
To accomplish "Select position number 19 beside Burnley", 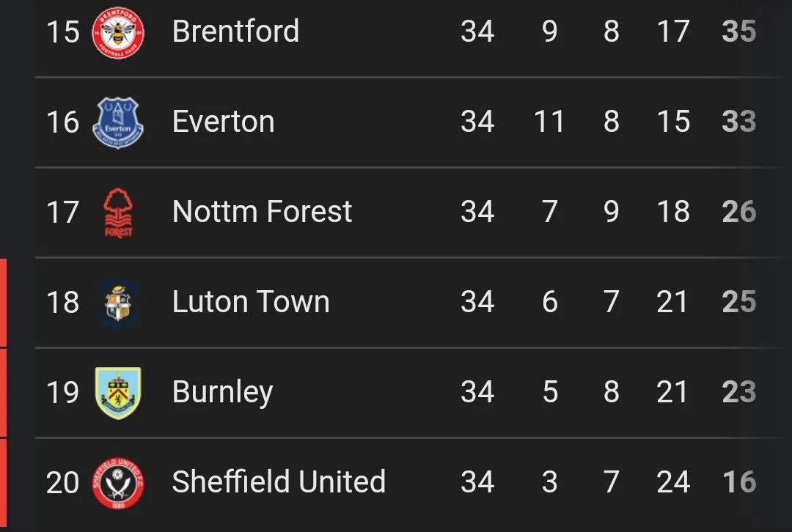I will pos(62,392).
